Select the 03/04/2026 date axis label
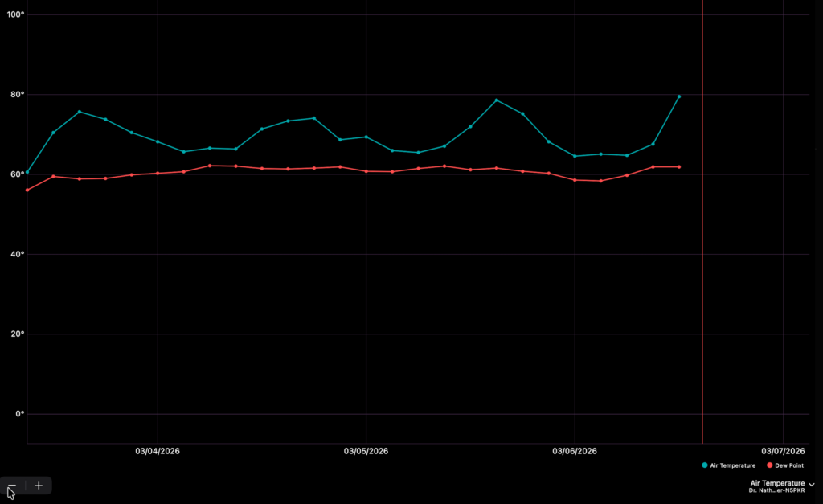 [158, 451]
